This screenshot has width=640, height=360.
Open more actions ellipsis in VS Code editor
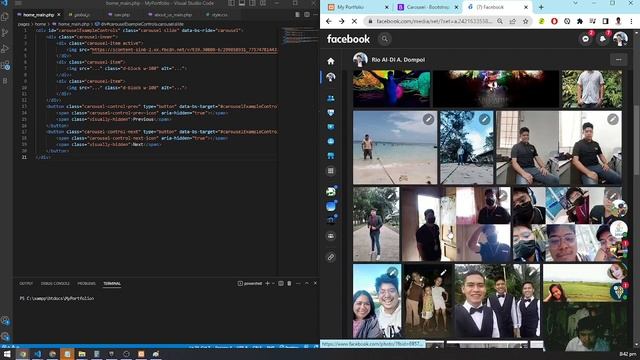pyautogui.click(x=315, y=14)
